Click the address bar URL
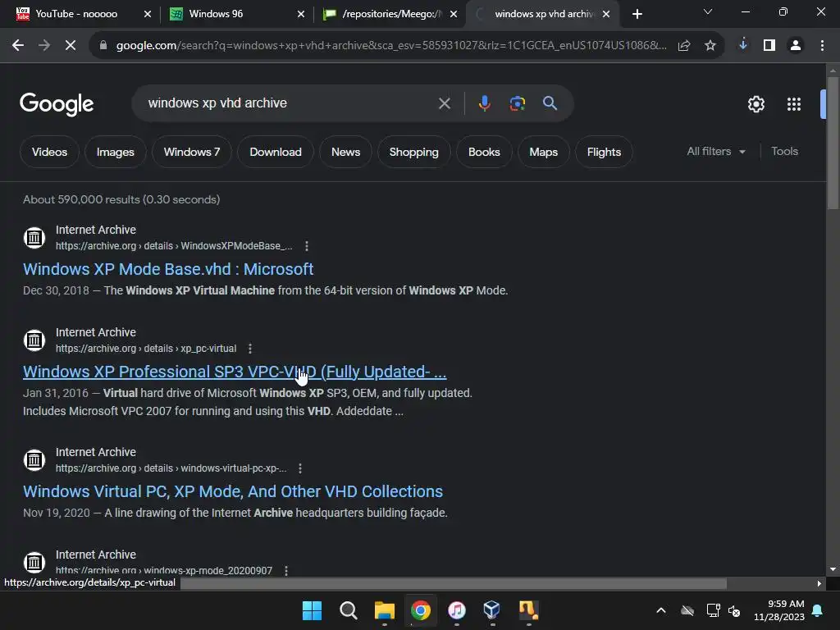Image resolution: width=840 pixels, height=630 pixels. (x=391, y=46)
